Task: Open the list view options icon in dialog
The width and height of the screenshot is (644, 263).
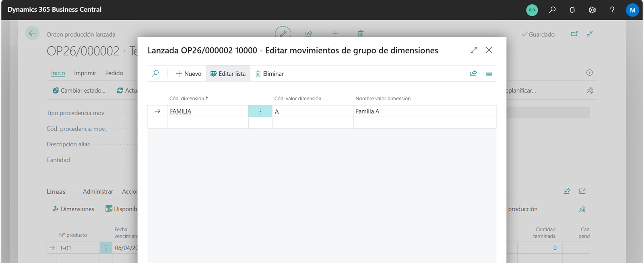Action: tap(489, 74)
